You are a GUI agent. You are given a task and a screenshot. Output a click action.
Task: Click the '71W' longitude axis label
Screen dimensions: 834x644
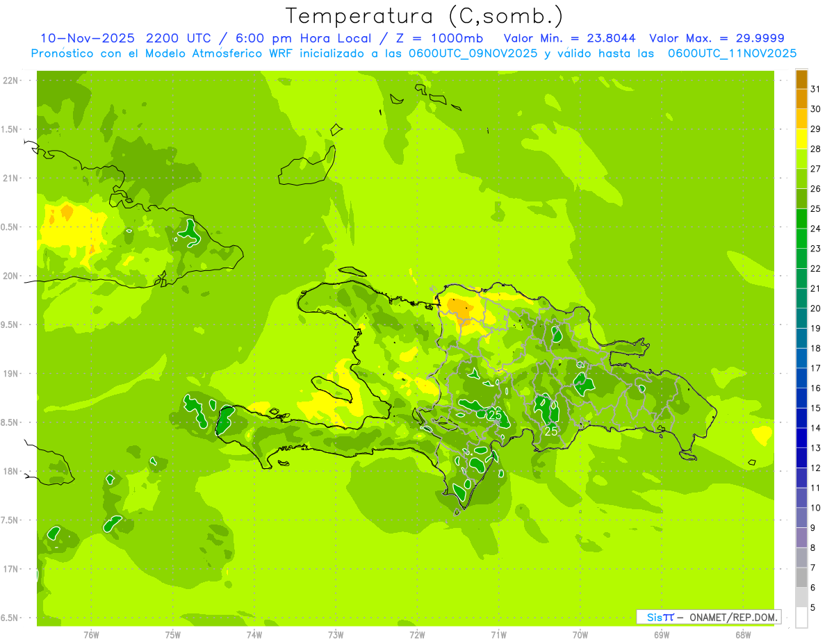point(498,636)
